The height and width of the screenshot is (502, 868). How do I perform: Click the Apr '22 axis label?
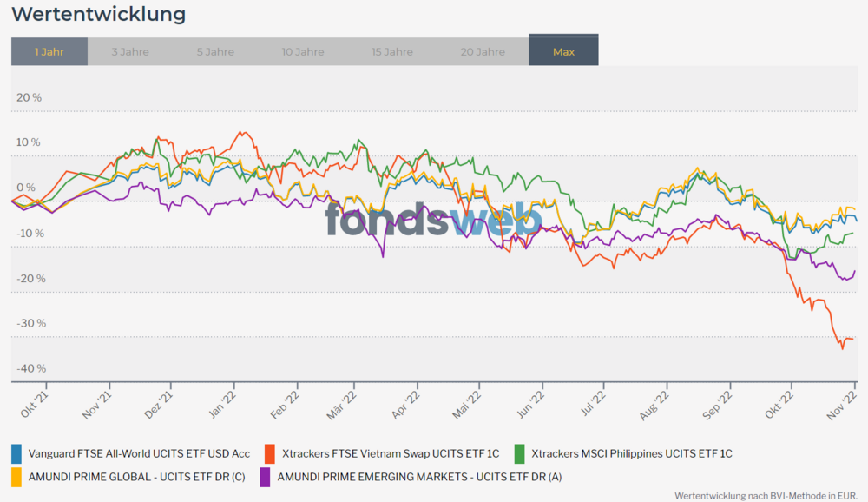click(x=405, y=404)
